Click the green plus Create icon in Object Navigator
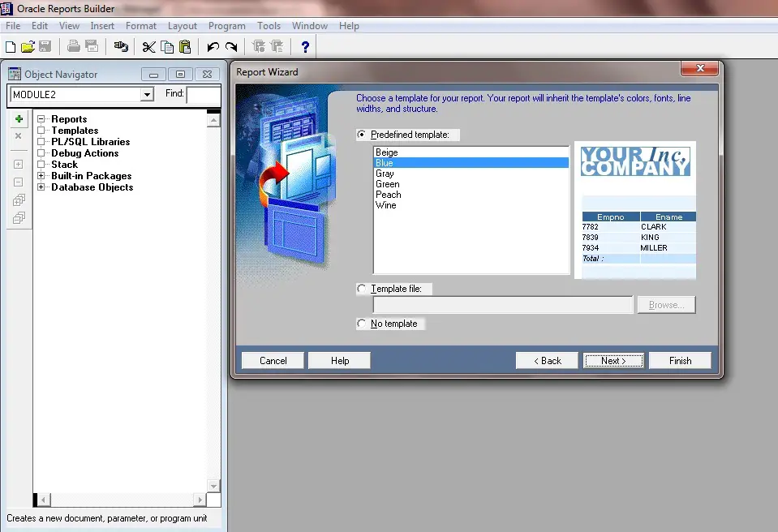778x532 pixels. coord(19,119)
